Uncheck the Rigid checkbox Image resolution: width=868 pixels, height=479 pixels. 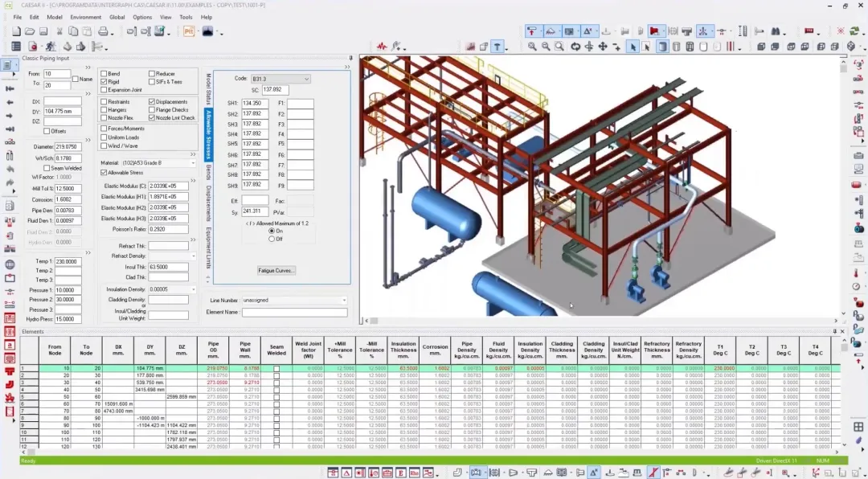point(104,81)
